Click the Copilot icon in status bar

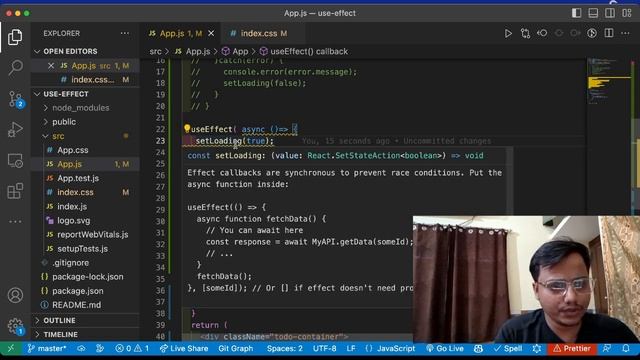point(478,349)
